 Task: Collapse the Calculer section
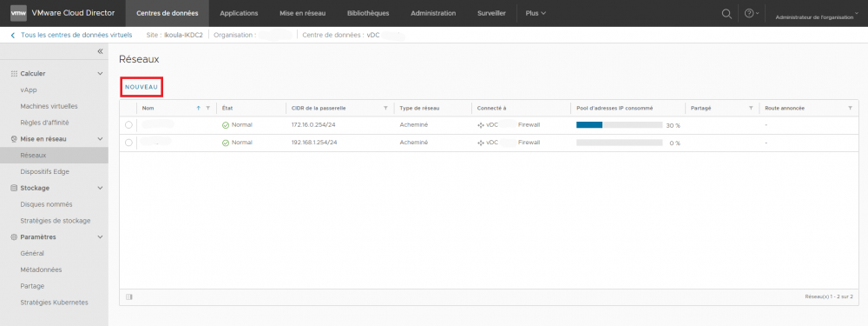(x=100, y=73)
